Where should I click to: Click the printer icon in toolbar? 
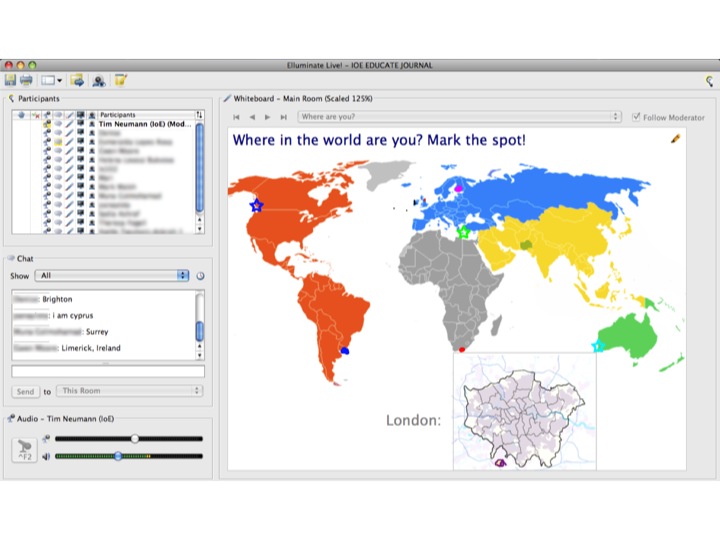tap(26, 80)
